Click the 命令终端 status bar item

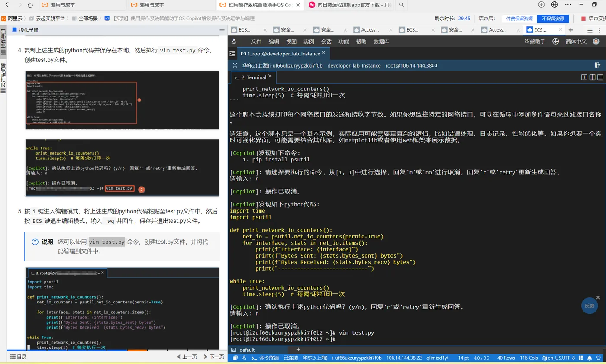click(x=265, y=358)
